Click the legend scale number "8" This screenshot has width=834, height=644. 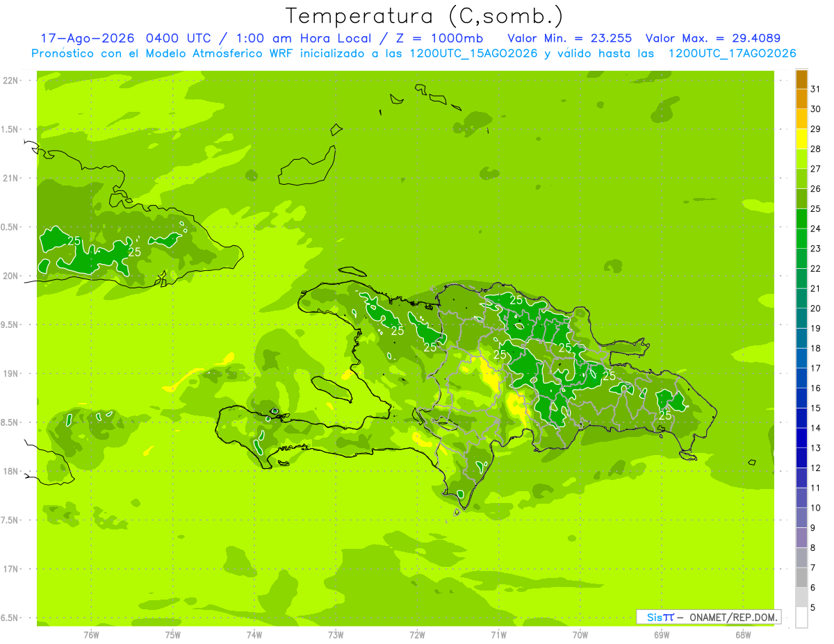(813, 548)
